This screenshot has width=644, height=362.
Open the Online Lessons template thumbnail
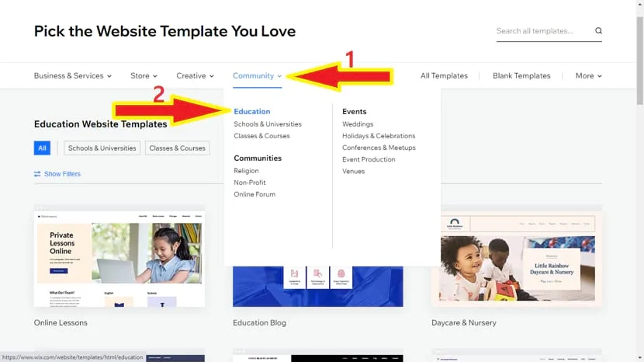tap(119, 256)
